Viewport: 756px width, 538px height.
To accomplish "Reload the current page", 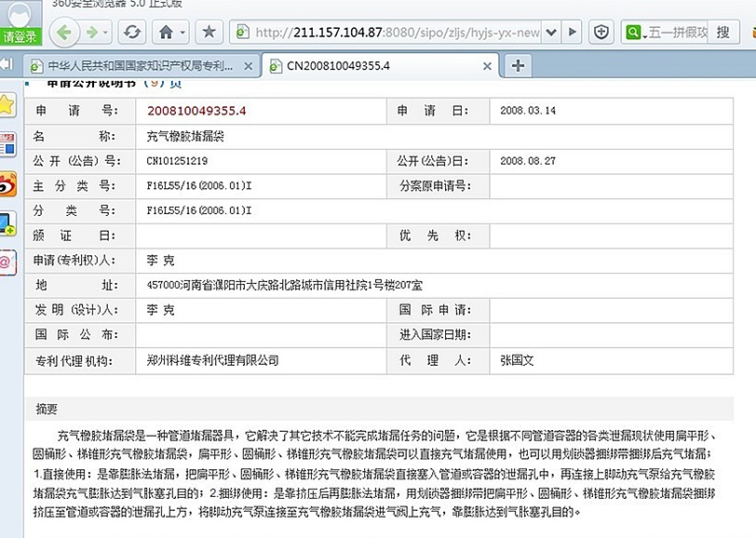I will (x=131, y=32).
